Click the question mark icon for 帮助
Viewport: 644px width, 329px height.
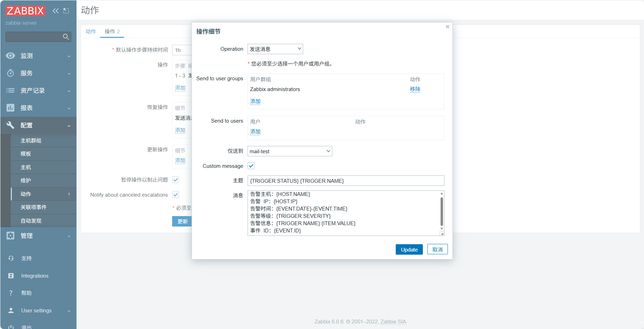tap(11, 293)
